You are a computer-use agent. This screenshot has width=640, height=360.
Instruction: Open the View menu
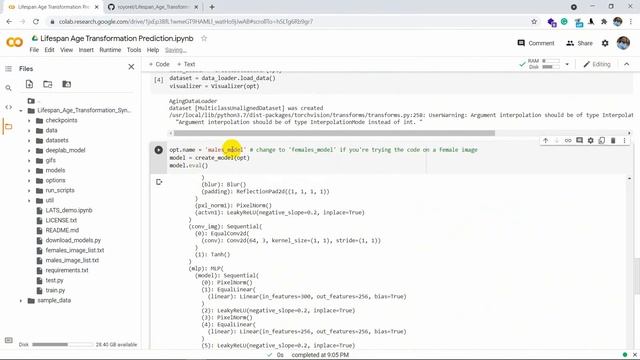coord(67,50)
